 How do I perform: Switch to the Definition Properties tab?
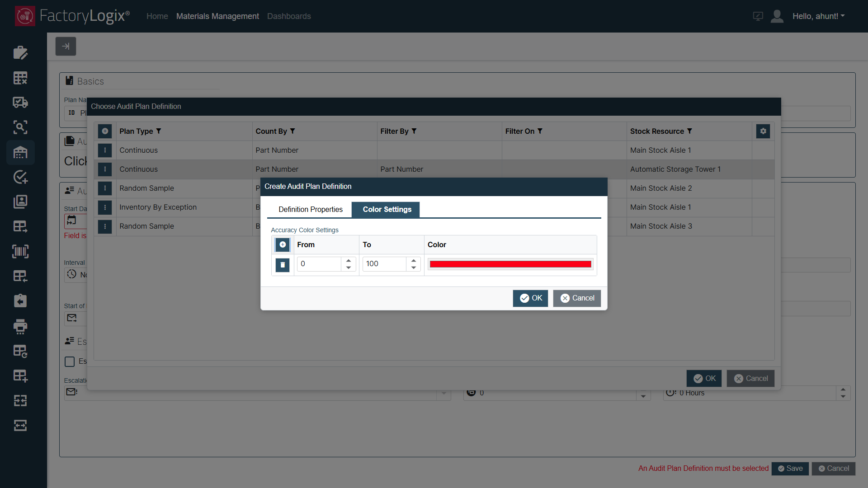311,209
